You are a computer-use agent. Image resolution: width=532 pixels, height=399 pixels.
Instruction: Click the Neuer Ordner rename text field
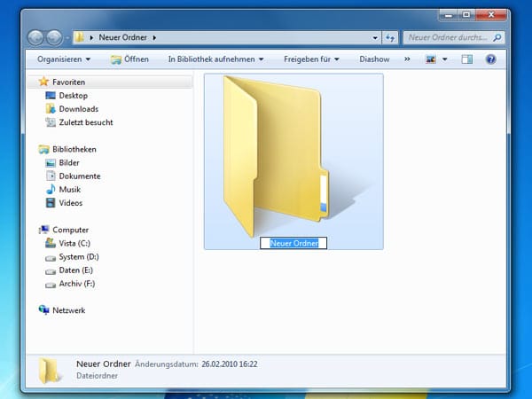293,243
